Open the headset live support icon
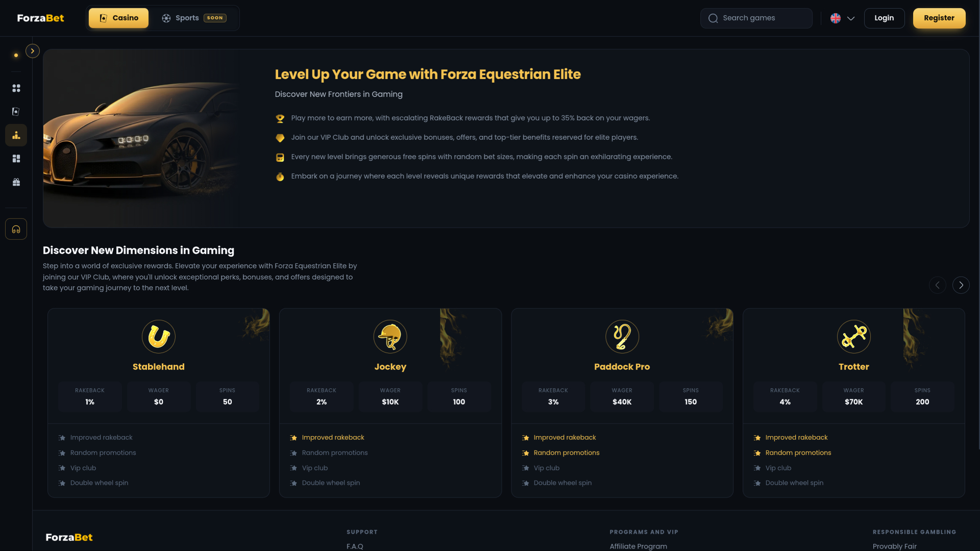This screenshot has height=551, width=980. pos(16,229)
